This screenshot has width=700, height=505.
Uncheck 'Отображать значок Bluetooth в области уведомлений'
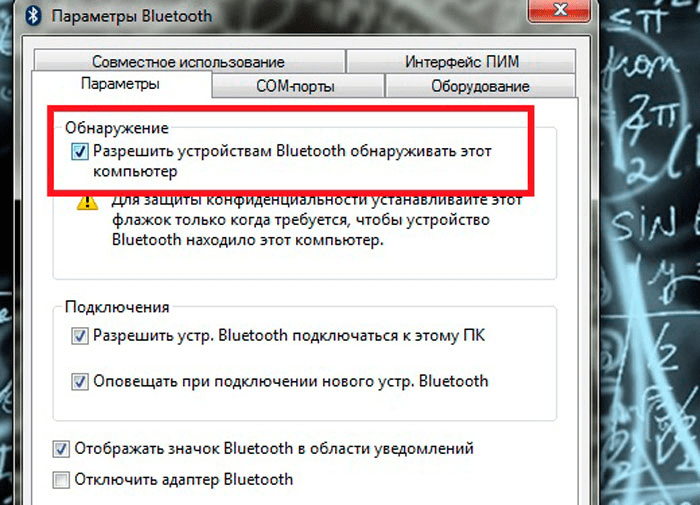[x=61, y=449]
